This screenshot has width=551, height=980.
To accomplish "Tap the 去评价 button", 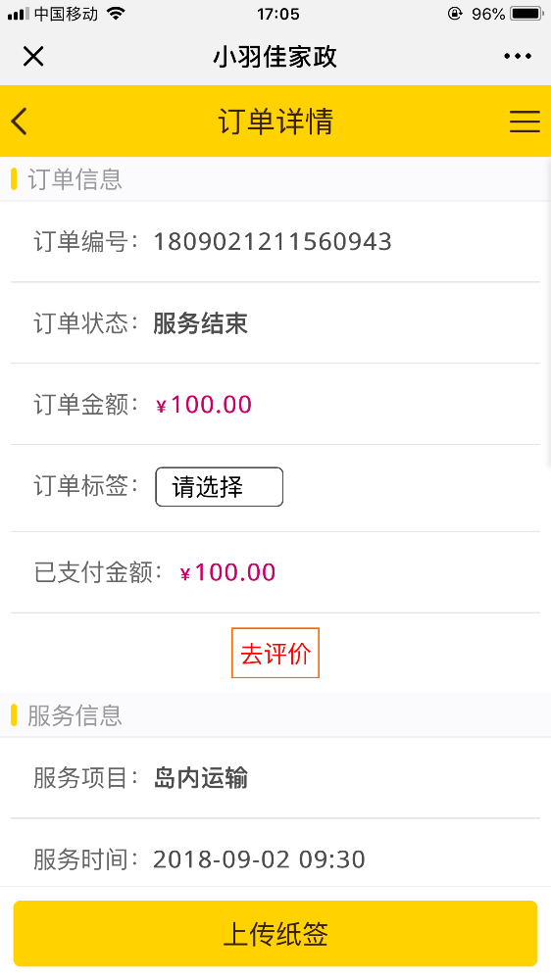I will pyautogui.click(x=275, y=653).
